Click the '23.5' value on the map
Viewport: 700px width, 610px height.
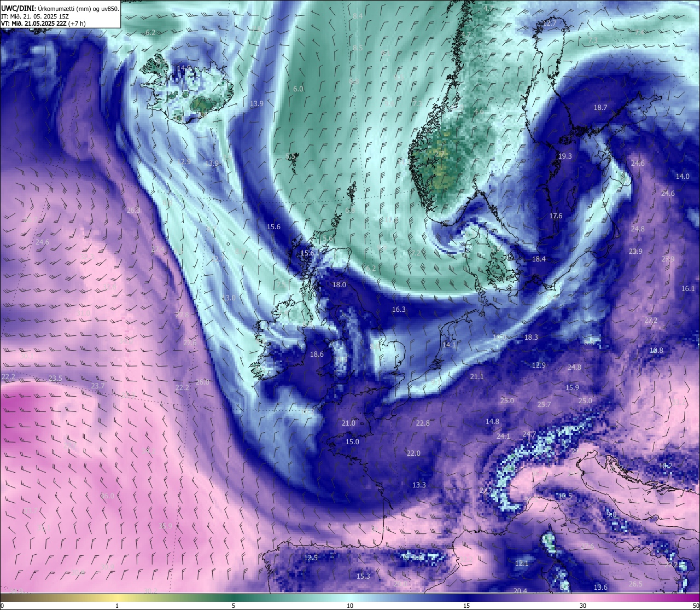[x=55, y=378]
